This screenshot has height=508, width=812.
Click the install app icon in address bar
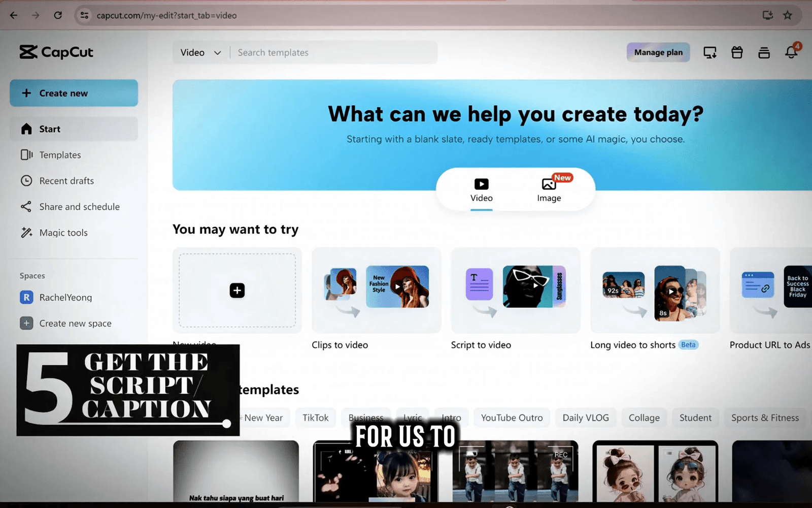767,15
